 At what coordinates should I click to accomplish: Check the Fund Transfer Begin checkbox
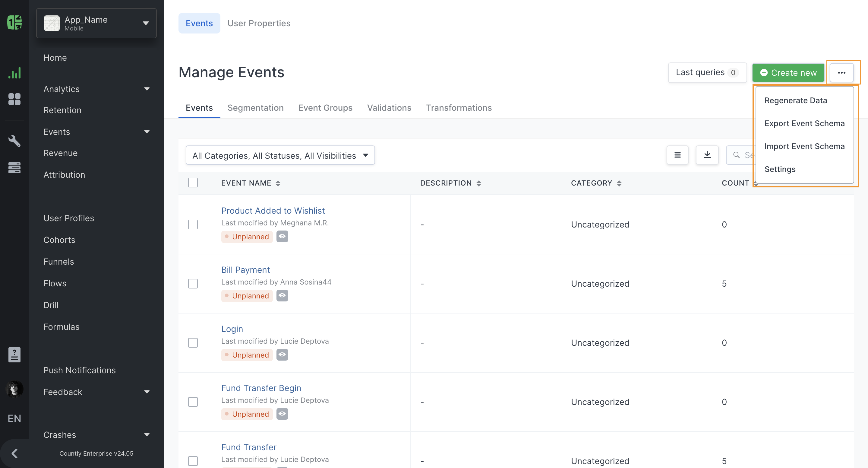(x=193, y=402)
